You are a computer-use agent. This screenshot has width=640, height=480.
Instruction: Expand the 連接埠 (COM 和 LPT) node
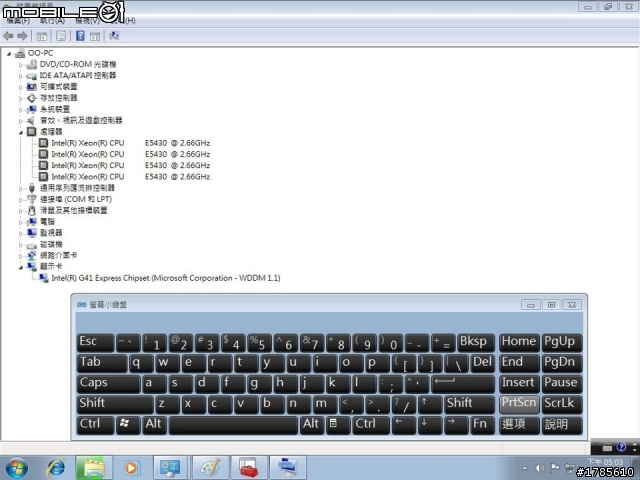[20, 200]
